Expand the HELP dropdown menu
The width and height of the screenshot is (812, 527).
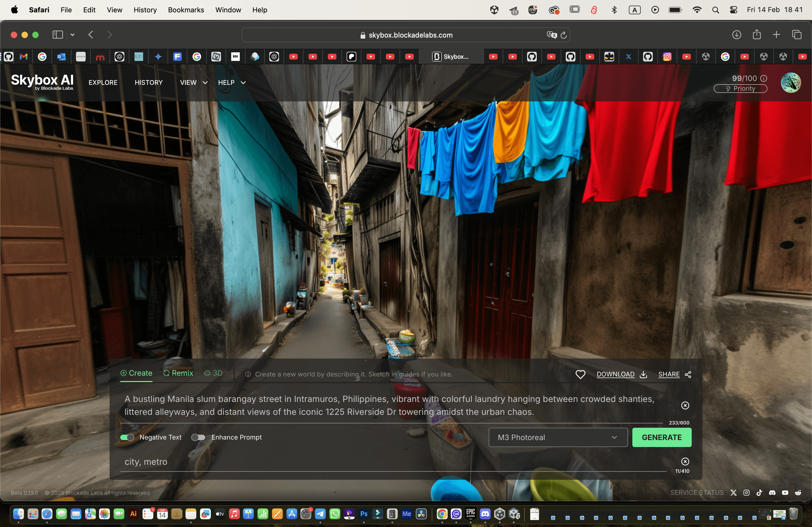tap(232, 82)
